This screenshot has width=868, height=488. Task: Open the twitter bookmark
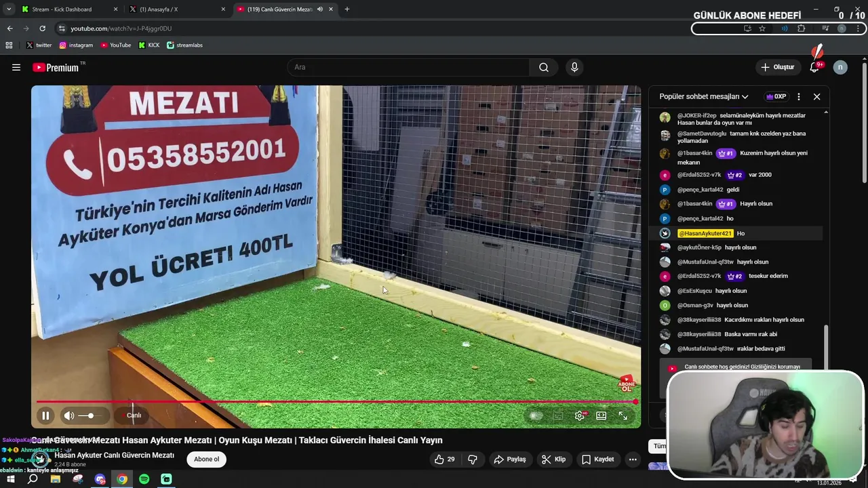click(39, 45)
